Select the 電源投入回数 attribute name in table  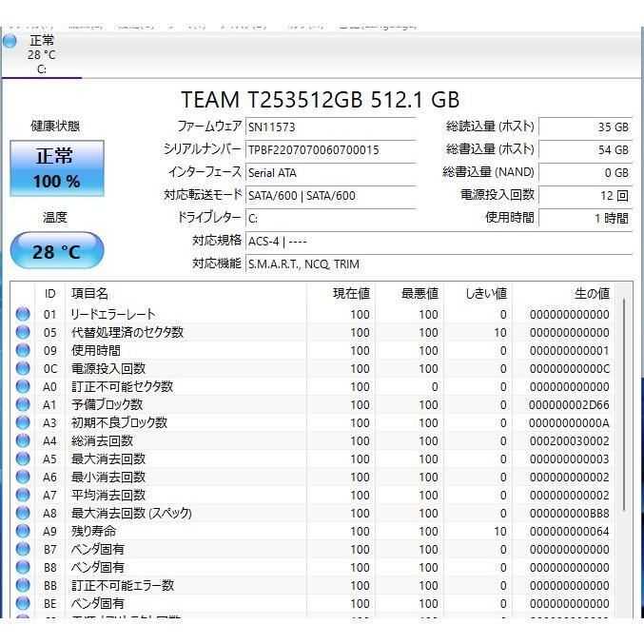[108, 368]
